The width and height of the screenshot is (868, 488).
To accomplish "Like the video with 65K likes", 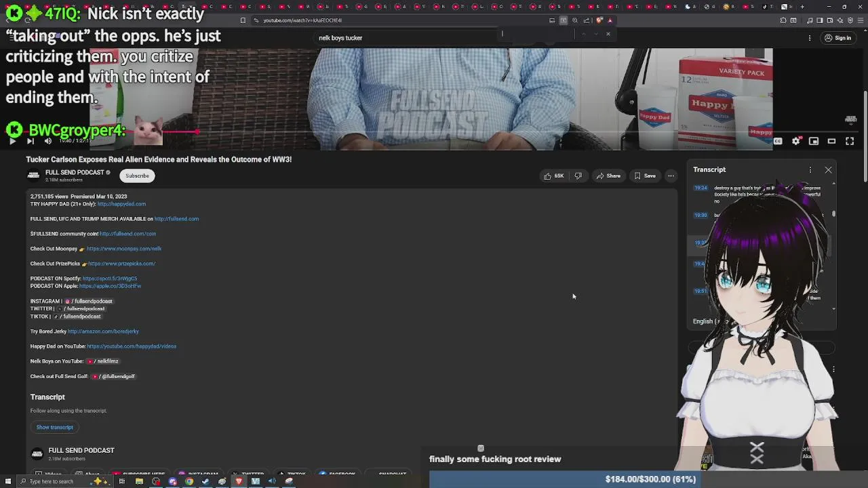I will point(553,176).
